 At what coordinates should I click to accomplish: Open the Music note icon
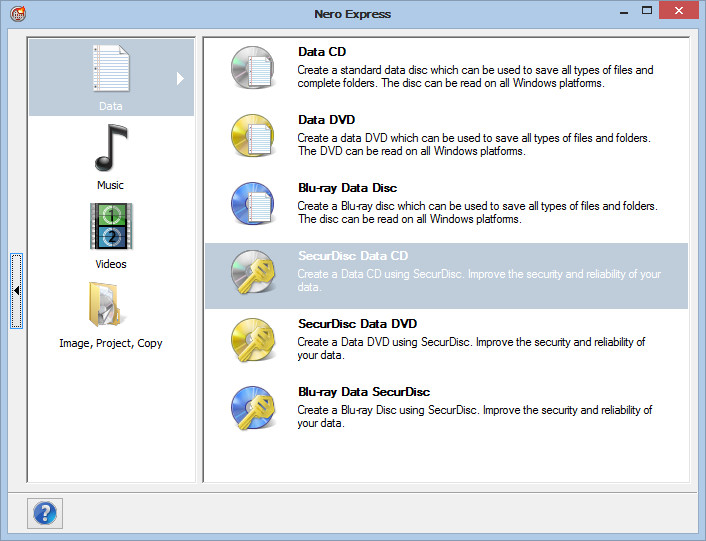click(111, 148)
